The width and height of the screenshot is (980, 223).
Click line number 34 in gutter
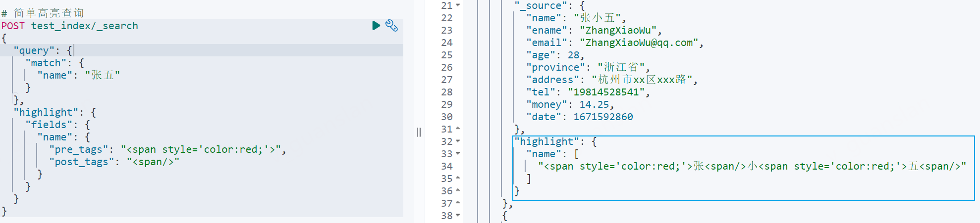click(x=447, y=166)
